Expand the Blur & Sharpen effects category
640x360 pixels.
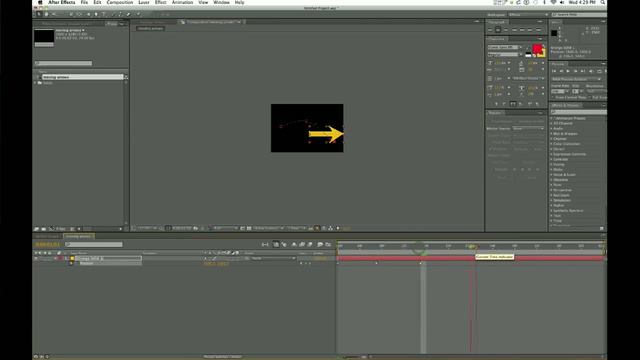click(x=551, y=133)
